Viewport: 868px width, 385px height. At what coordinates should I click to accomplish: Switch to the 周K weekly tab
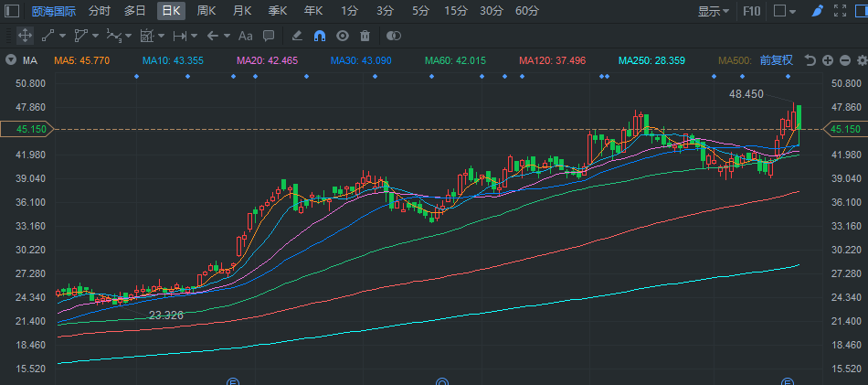pyautogui.click(x=206, y=11)
